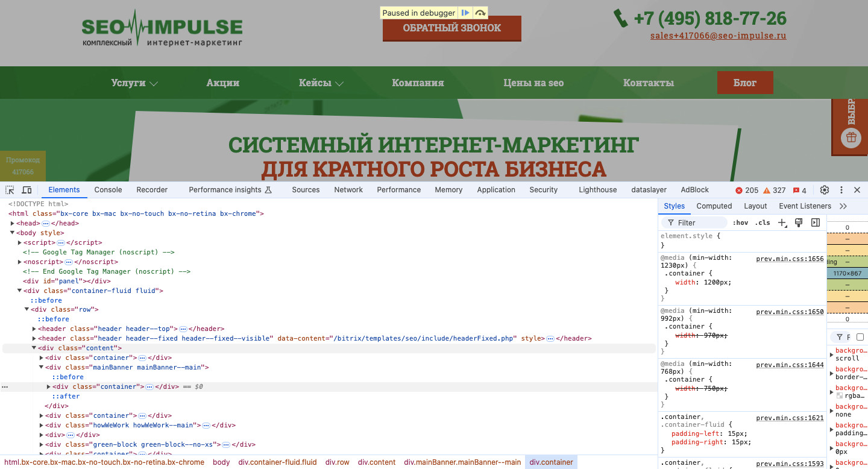Screen dimensions: 868x469
Task: Step over next function call
Action: (480, 13)
